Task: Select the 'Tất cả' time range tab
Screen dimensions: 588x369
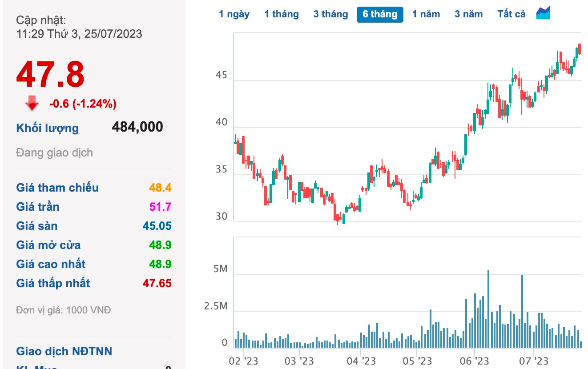Action: [x=511, y=14]
